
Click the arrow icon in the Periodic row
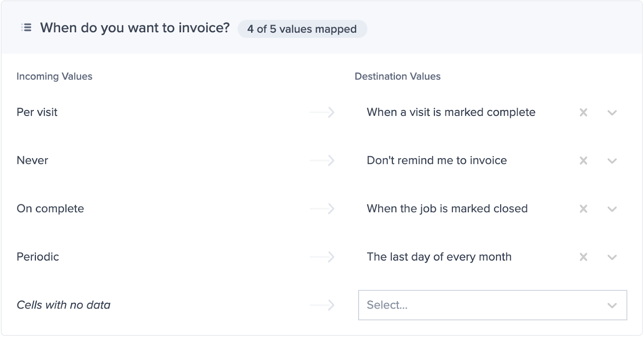(x=322, y=257)
